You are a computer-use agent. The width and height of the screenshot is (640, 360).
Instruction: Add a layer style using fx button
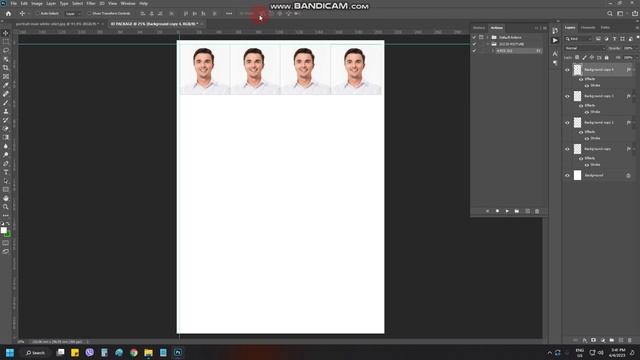584,340
